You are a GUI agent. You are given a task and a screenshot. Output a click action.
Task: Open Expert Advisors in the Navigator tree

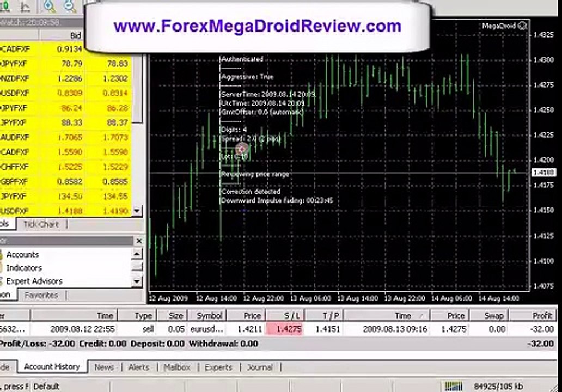[34, 281]
